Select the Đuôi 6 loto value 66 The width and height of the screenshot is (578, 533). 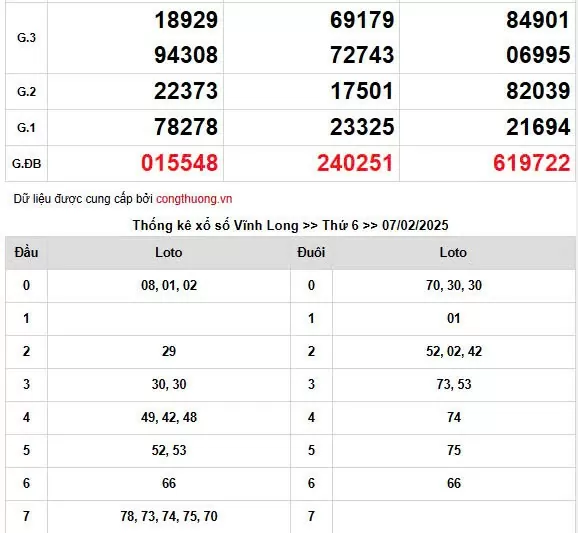[x=454, y=483]
